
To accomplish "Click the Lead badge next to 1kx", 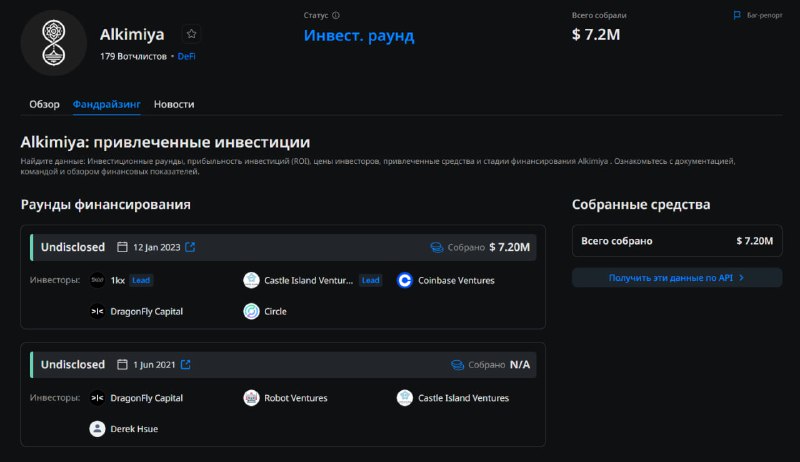I will 141,280.
